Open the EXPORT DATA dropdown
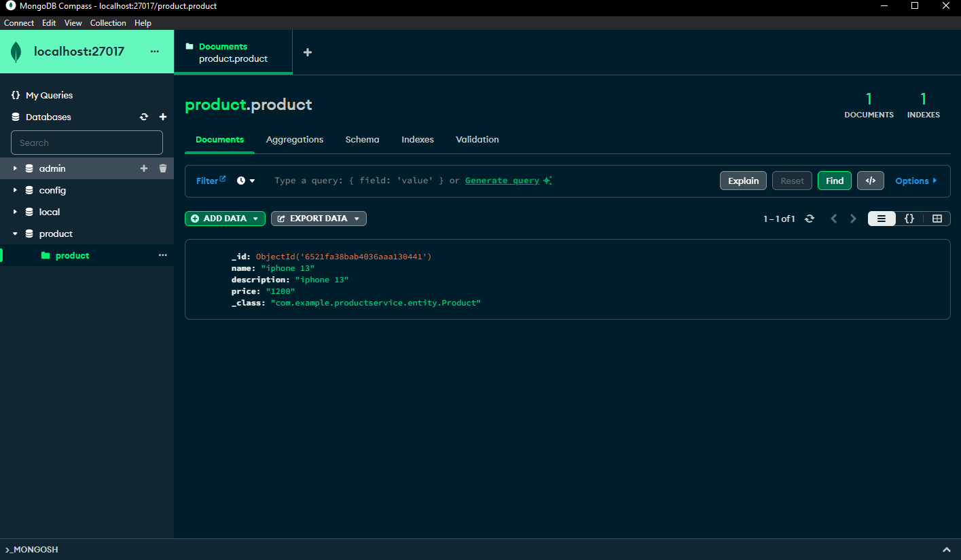The width and height of the screenshot is (961, 560). (x=319, y=219)
